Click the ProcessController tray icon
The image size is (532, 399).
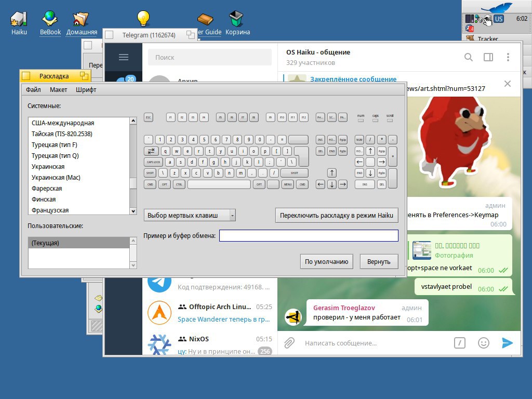[469, 19]
